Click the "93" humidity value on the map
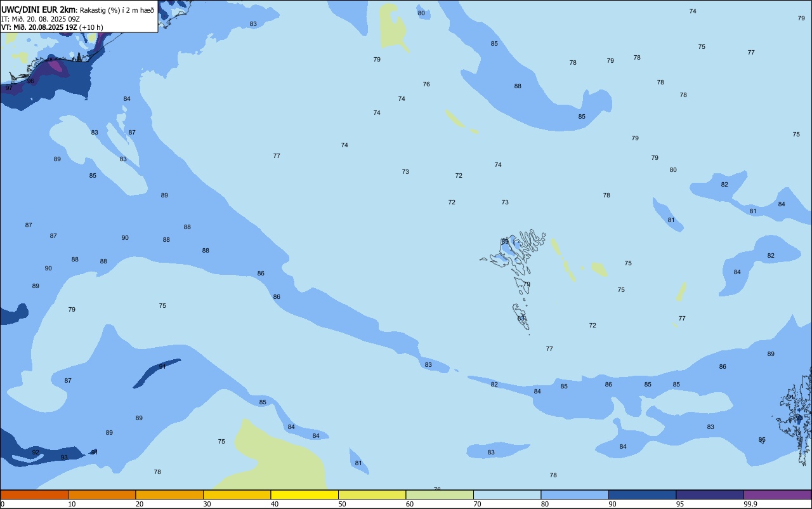This screenshot has width=812, height=509. pyautogui.click(x=64, y=458)
